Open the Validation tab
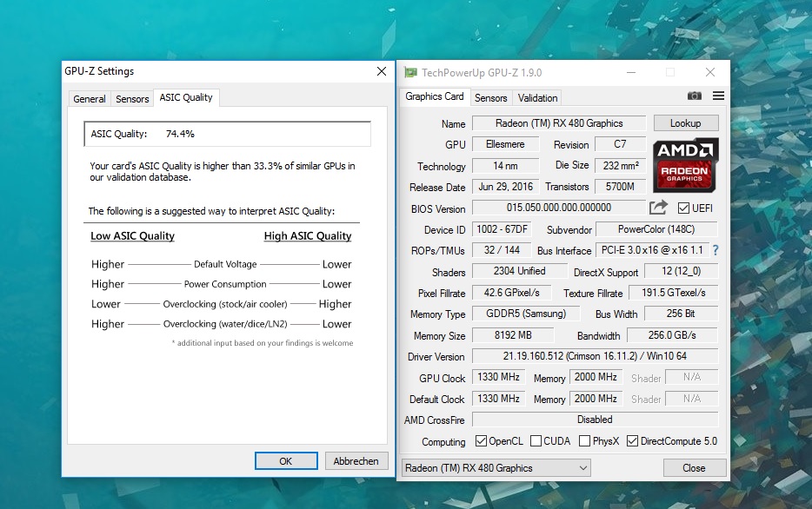 pyautogui.click(x=537, y=98)
